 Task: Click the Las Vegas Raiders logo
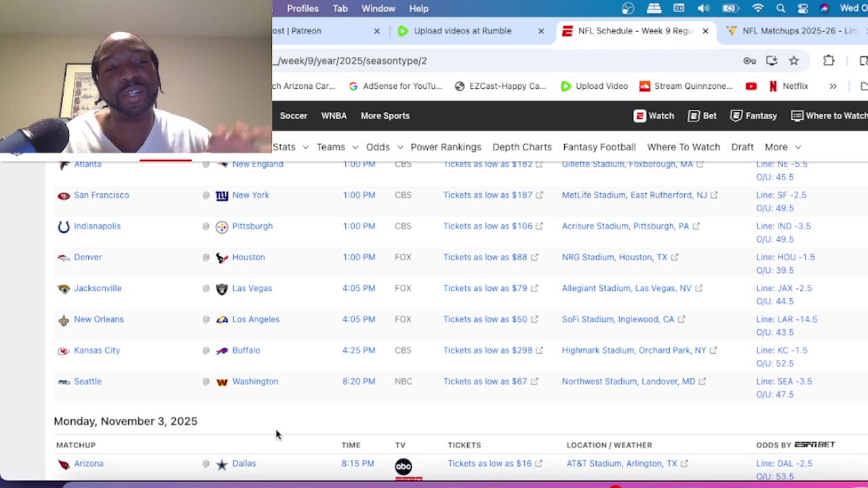pyautogui.click(x=222, y=289)
